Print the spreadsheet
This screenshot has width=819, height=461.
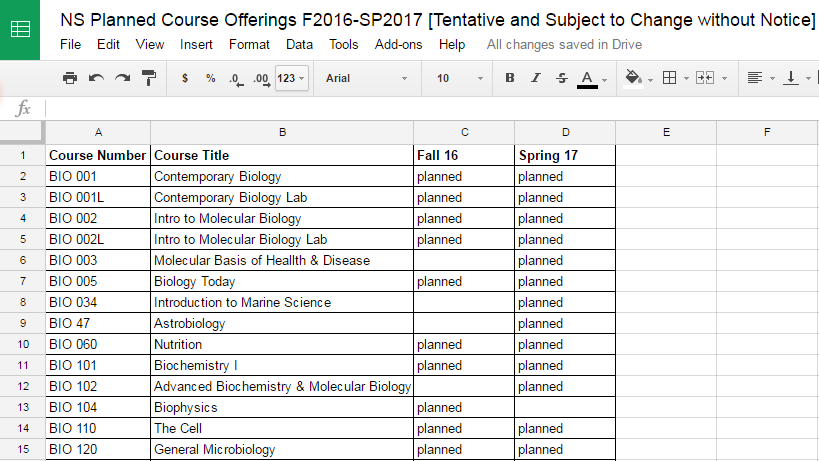click(69, 78)
